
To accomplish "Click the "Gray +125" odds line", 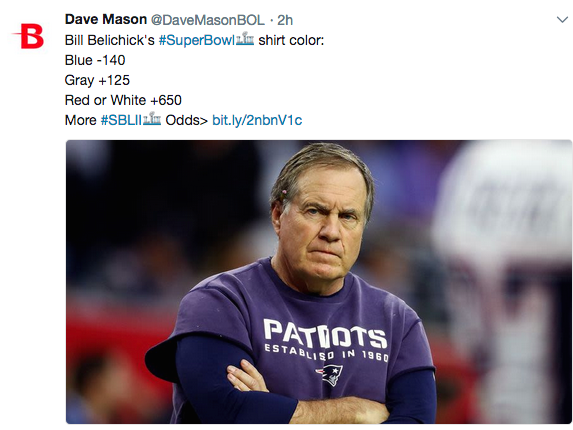I will pos(97,80).
